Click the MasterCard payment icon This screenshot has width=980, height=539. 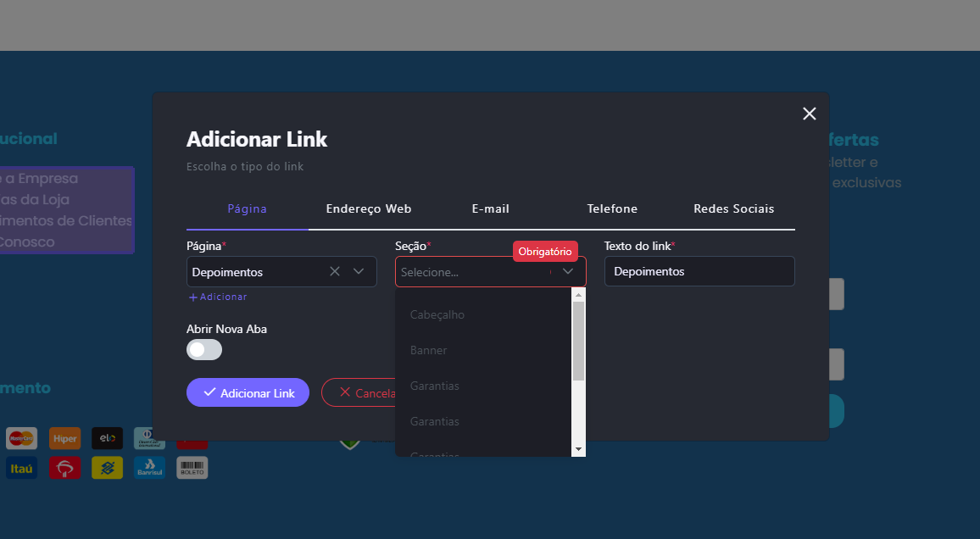(21, 438)
